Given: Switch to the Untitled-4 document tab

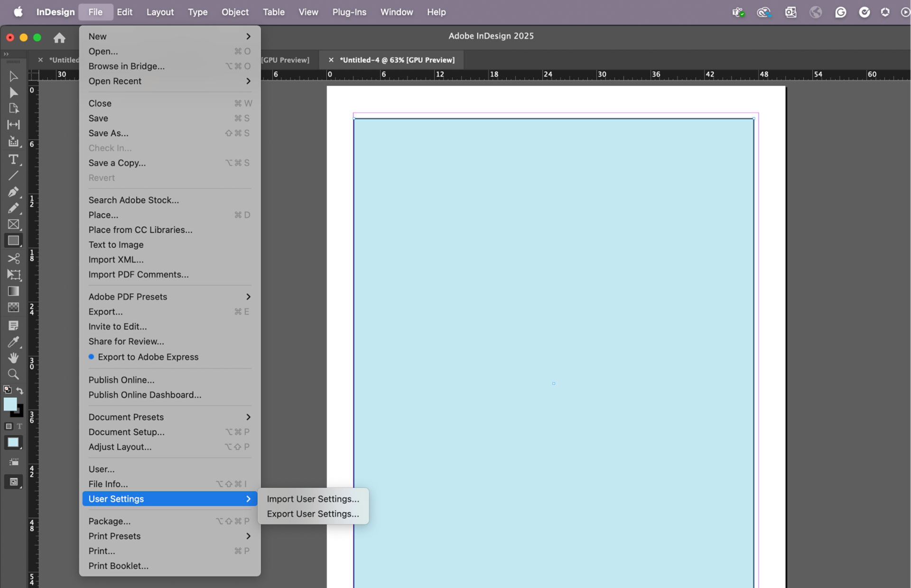Looking at the screenshot, I should [x=398, y=60].
